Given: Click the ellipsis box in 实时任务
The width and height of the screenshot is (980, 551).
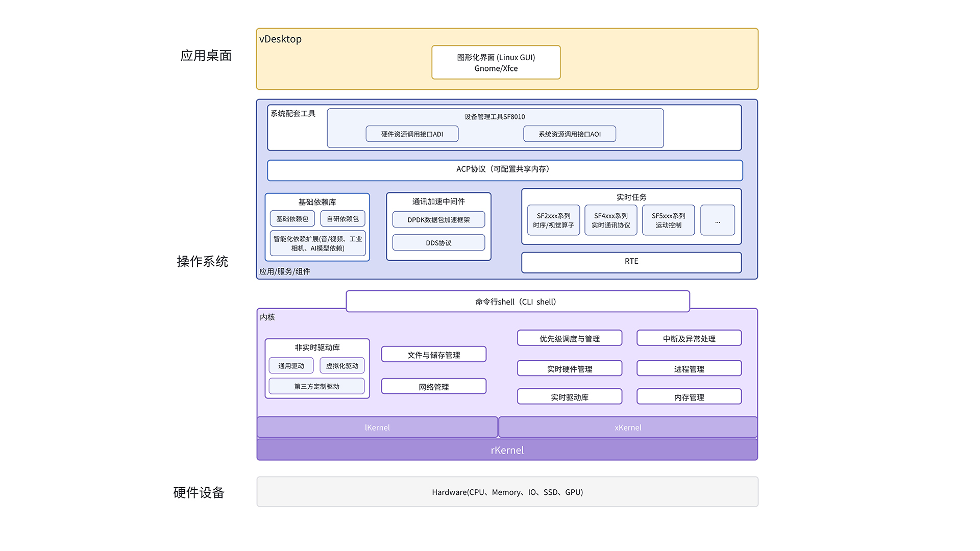Looking at the screenshot, I should (x=717, y=220).
